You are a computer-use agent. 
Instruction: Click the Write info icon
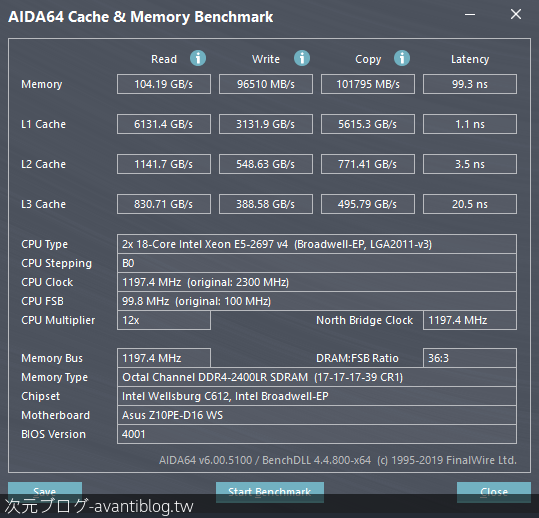click(x=302, y=58)
